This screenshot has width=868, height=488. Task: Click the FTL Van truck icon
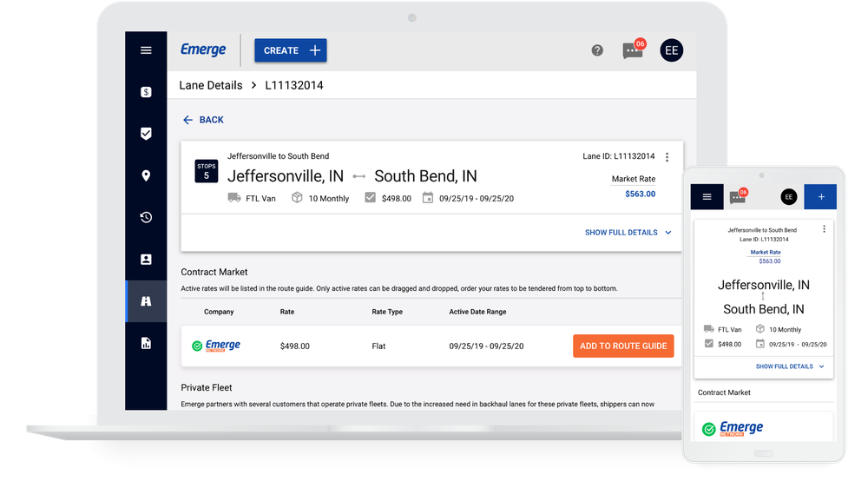[x=234, y=198]
